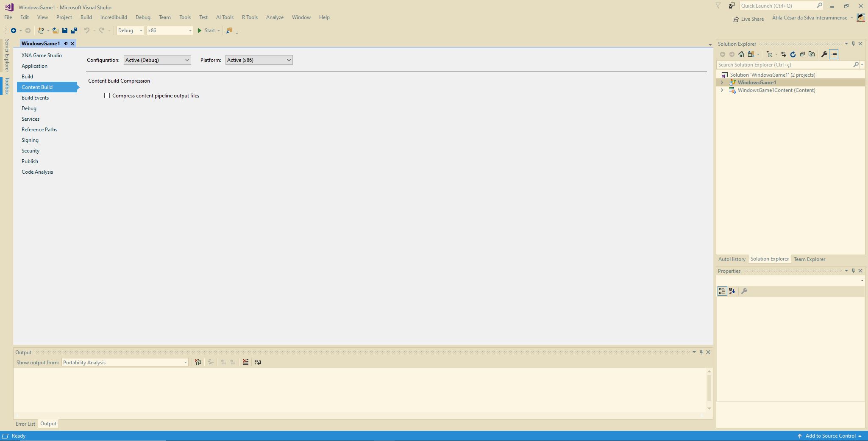Viewport: 868px width, 441px height.
Task: Open Solution Explorer home view
Action: click(x=741, y=54)
